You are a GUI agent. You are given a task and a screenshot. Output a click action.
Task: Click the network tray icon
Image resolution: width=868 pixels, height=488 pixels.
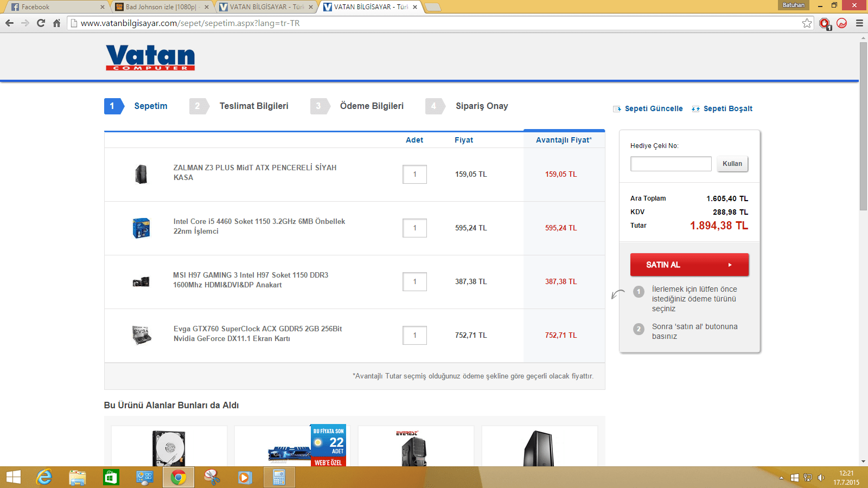808,478
